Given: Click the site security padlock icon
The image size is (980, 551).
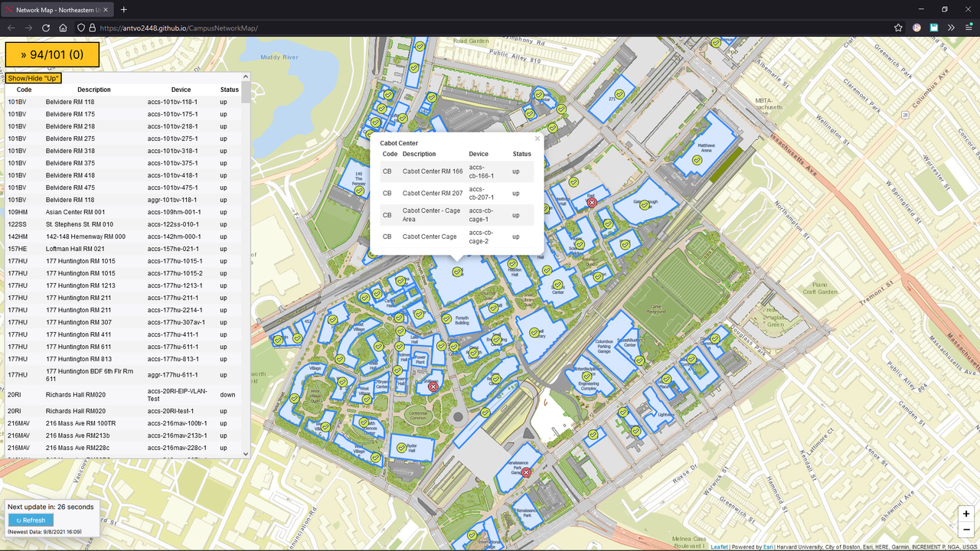Looking at the screenshot, I should [93, 28].
